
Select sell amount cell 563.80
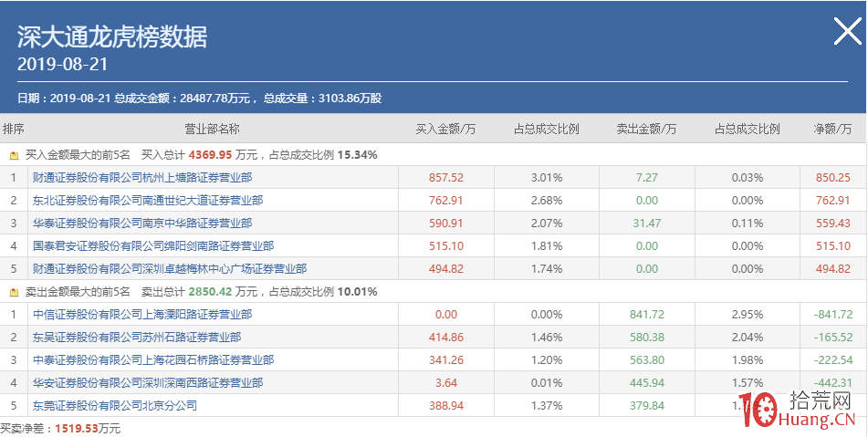pyautogui.click(x=647, y=360)
